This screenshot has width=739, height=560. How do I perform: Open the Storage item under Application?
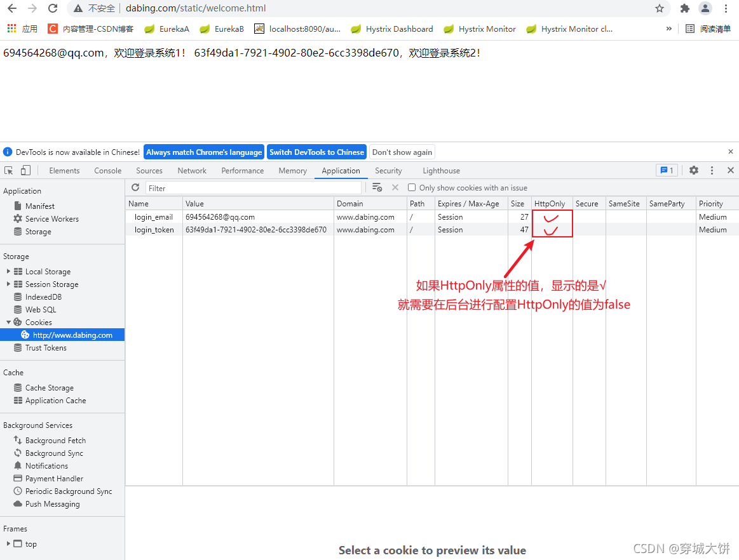click(38, 231)
